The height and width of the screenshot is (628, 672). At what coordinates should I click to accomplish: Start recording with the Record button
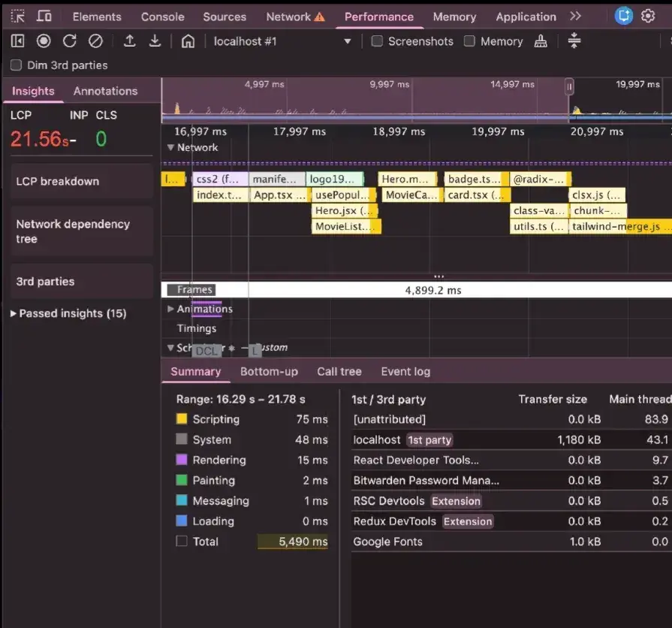tap(44, 41)
